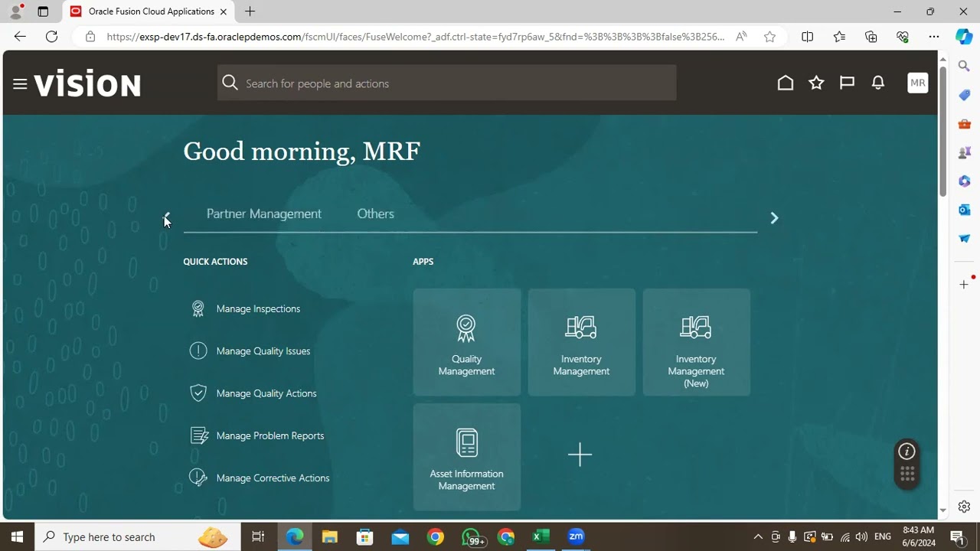Click the Manage Problem Reports icon
Screen dimensions: 980x551
(x=199, y=435)
